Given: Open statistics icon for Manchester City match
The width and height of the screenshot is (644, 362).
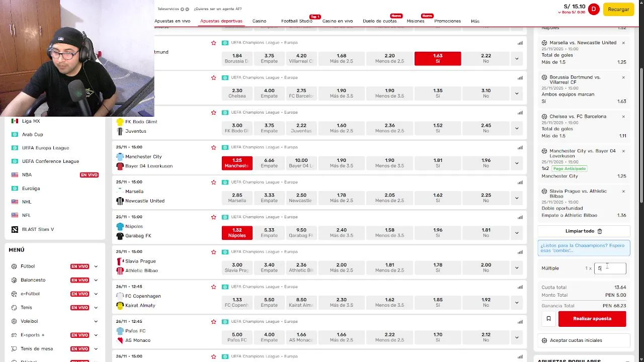Looking at the screenshot, I should pos(520,147).
